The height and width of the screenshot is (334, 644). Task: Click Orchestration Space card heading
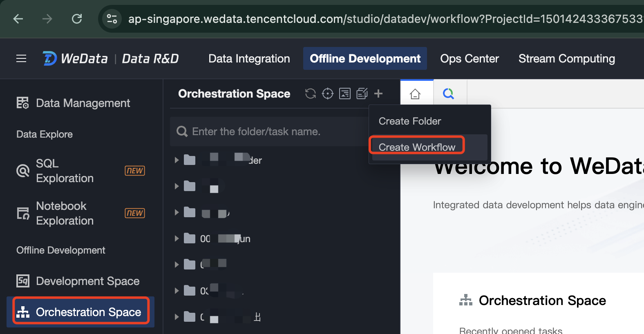click(x=542, y=301)
